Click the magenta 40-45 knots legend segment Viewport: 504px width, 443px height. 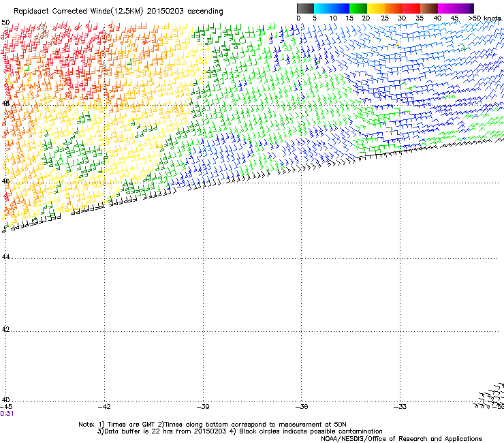(x=447, y=8)
